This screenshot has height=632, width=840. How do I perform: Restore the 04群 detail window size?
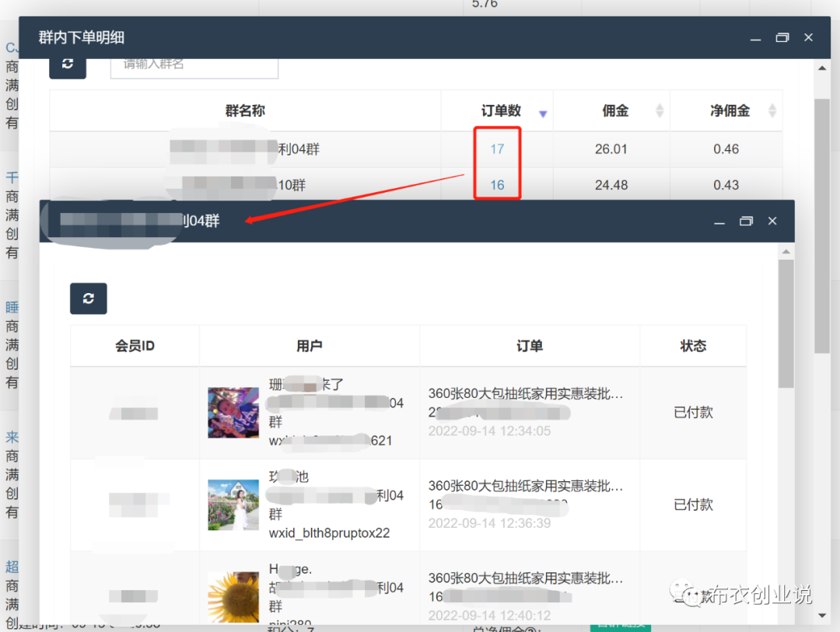(x=746, y=221)
